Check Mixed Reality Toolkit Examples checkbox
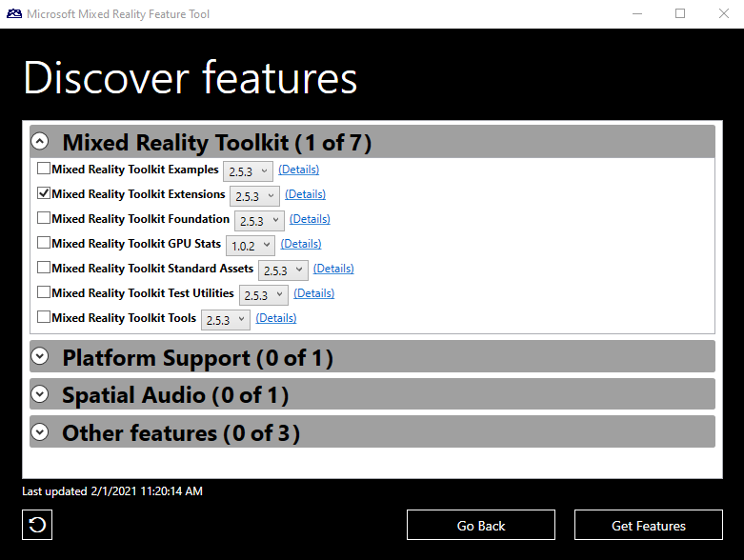This screenshot has height=560, width=744. [x=44, y=170]
